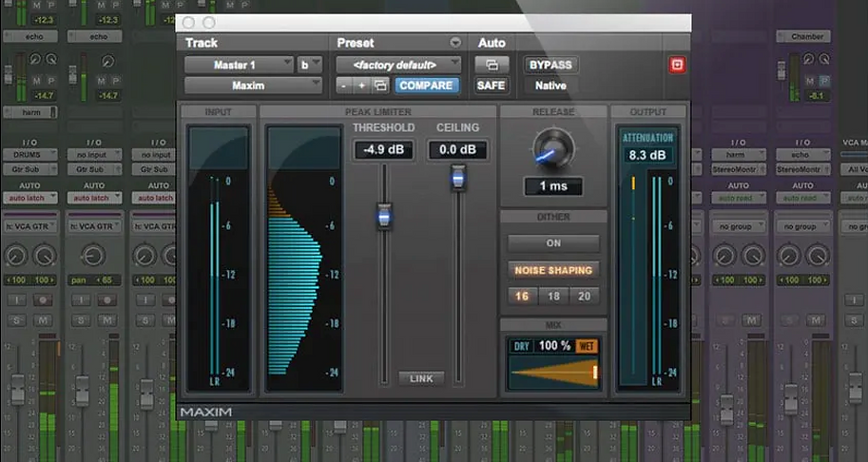Click the second channel's pan knob
Viewport: 868px width, 462px height.
click(x=93, y=256)
